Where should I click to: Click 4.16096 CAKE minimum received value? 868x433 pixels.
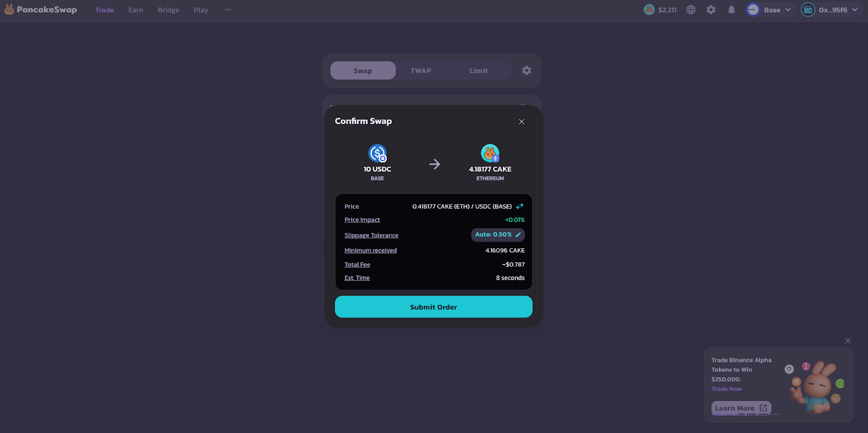pos(505,250)
